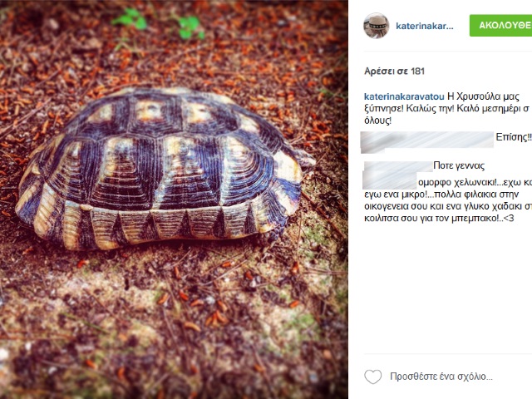Open the katerinakar... username in the header
532x399 pixels.
pyautogui.click(x=425, y=26)
